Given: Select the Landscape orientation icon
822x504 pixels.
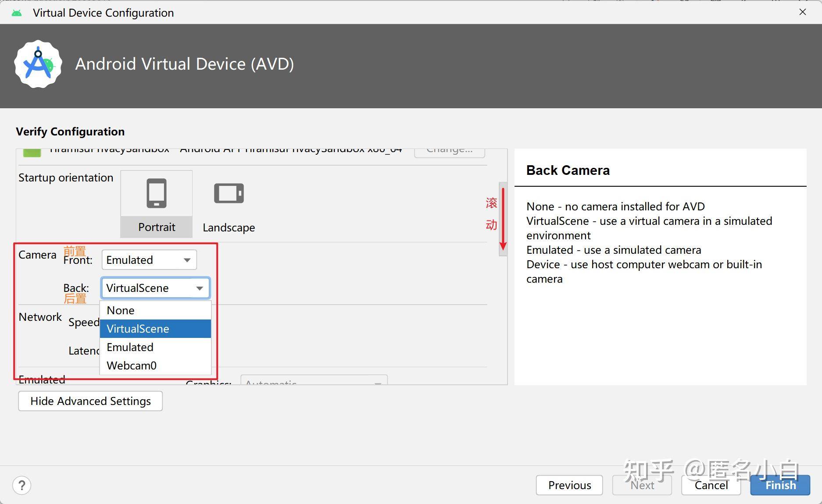Looking at the screenshot, I should pyautogui.click(x=229, y=193).
